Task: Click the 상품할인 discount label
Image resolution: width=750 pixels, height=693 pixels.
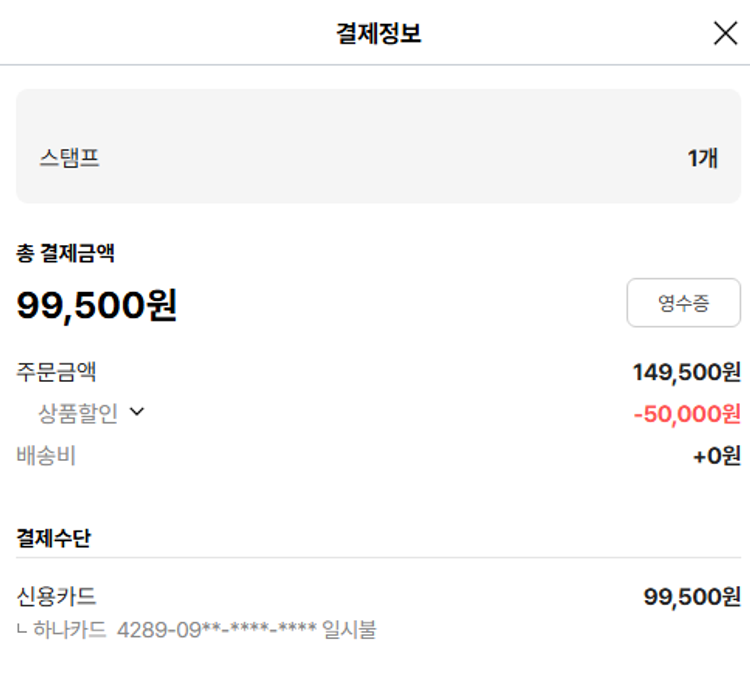Action: tap(78, 413)
